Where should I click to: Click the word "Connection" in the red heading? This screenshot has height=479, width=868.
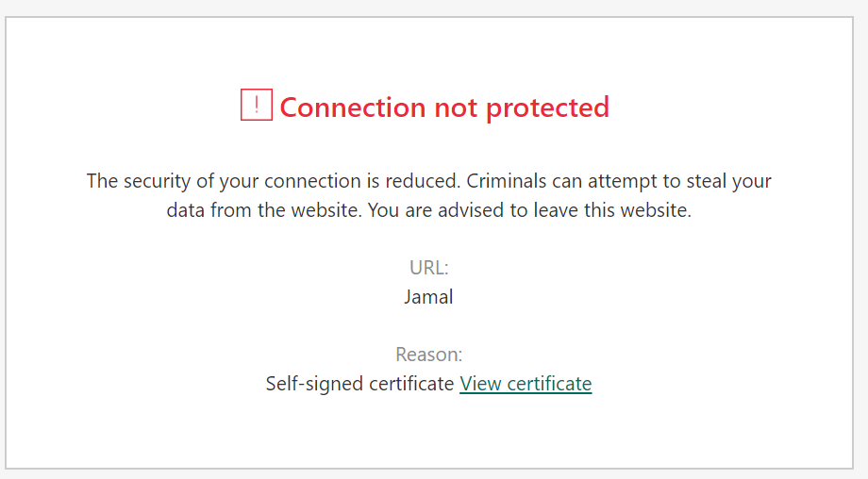pyautogui.click(x=353, y=107)
